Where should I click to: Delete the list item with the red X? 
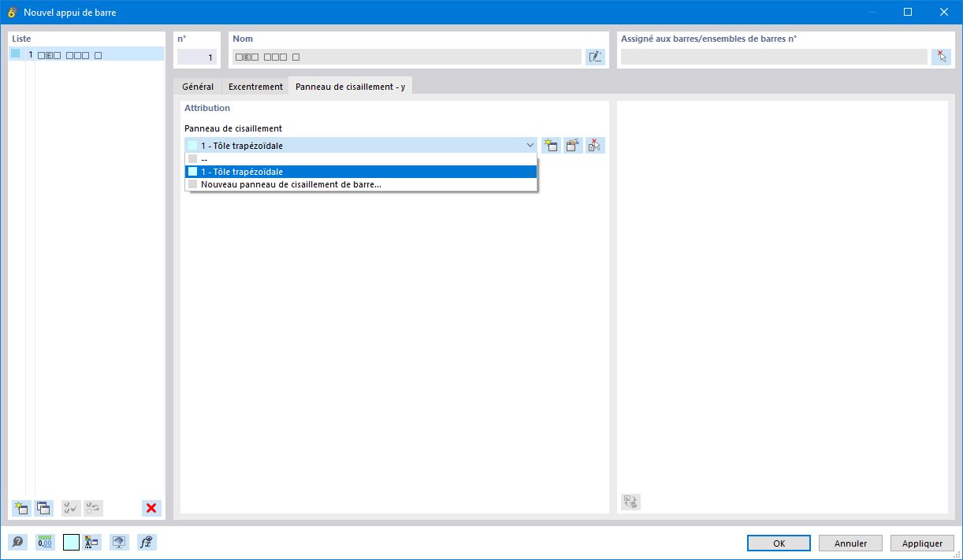(151, 508)
